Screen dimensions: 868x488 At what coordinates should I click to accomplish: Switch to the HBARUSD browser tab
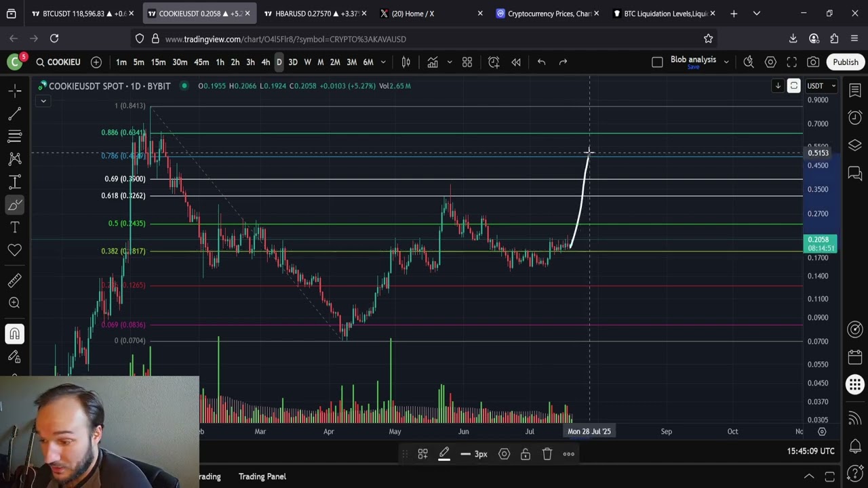314,14
